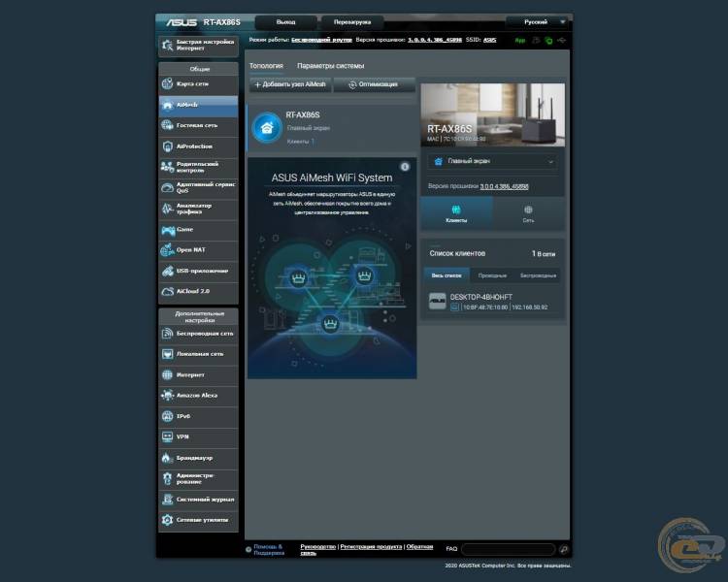Open the VPN settings icon
Screen dimensions: 728x582
(x=167, y=436)
